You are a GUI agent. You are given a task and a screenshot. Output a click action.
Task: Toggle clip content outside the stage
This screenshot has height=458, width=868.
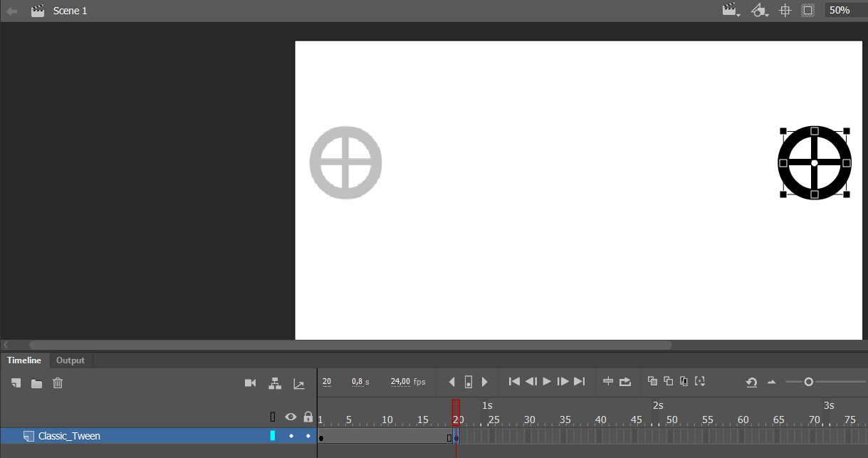pos(807,11)
